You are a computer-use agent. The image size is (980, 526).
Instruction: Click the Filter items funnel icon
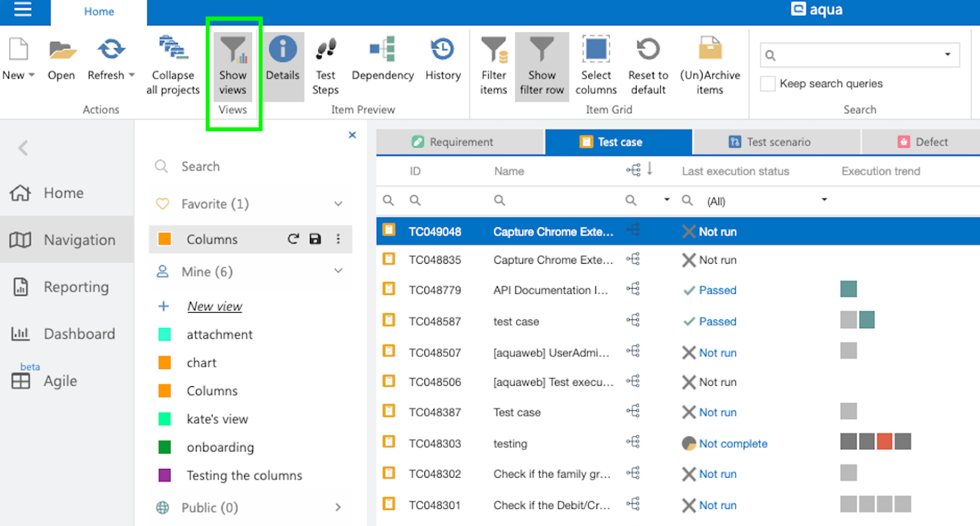click(494, 50)
